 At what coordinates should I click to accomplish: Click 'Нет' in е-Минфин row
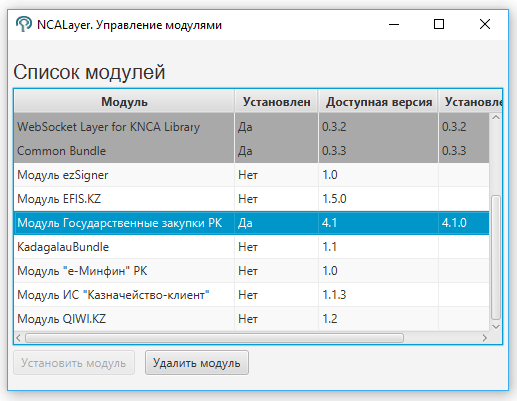coord(248,271)
